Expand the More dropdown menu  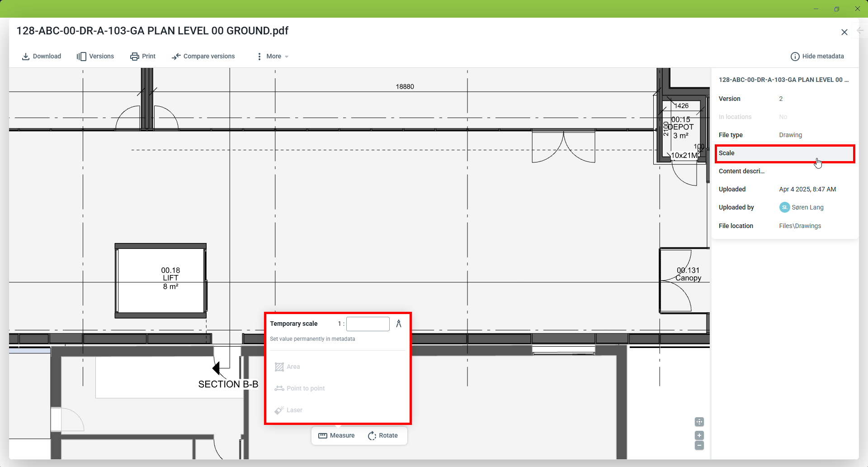273,57
